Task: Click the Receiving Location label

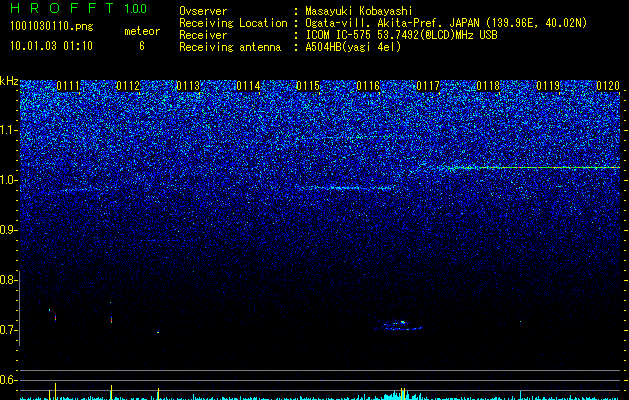Action: [x=233, y=23]
